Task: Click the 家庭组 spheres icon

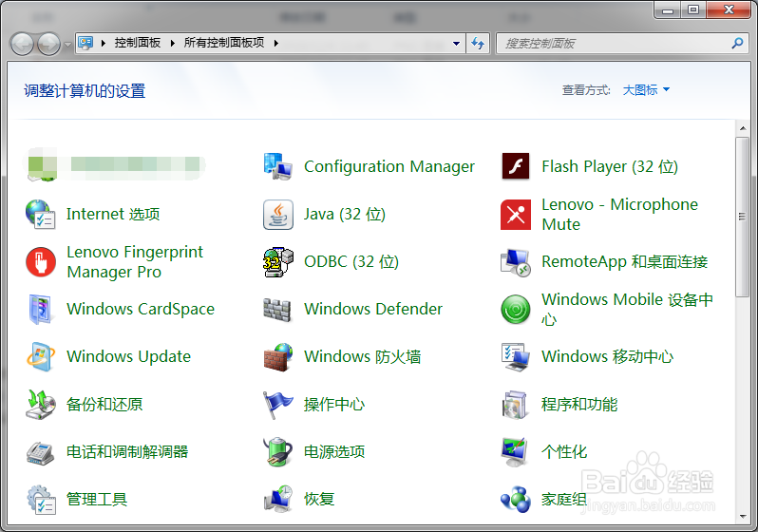Action: [x=516, y=500]
